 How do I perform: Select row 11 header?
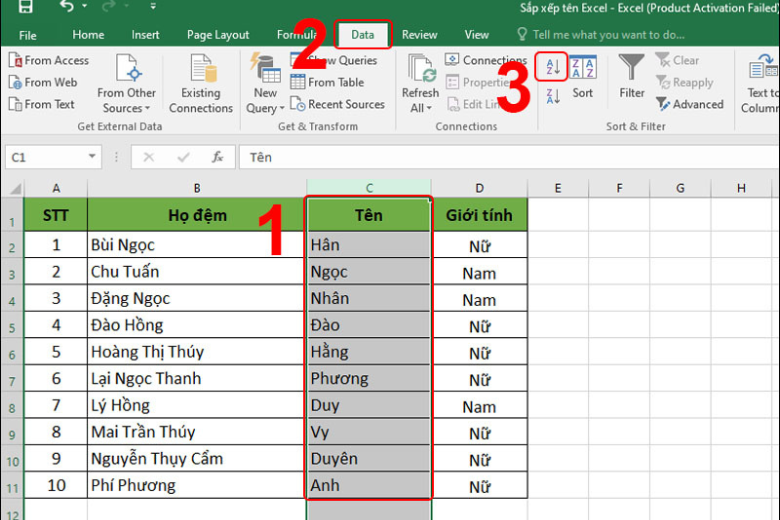coord(12,486)
